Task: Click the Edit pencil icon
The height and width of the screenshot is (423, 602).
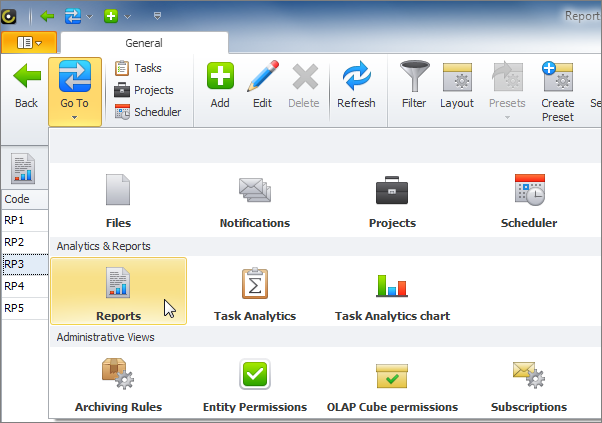Action: (x=262, y=85)
